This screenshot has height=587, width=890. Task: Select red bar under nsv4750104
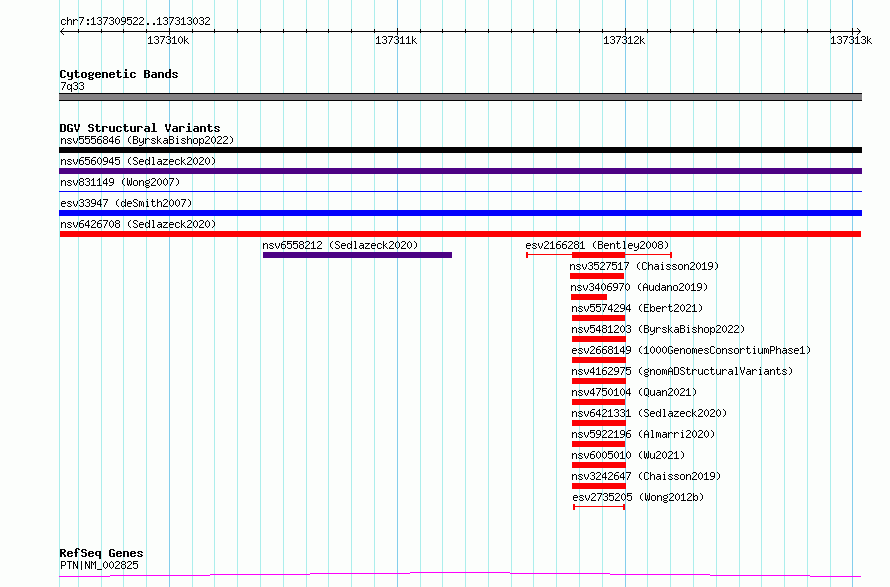598,402
